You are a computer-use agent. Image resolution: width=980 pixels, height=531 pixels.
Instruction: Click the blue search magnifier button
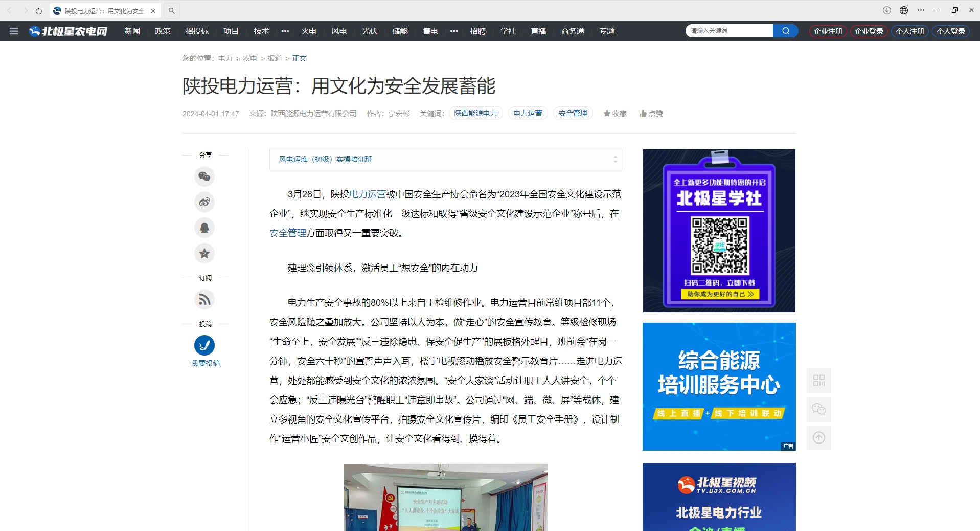(x=785, y=31)
